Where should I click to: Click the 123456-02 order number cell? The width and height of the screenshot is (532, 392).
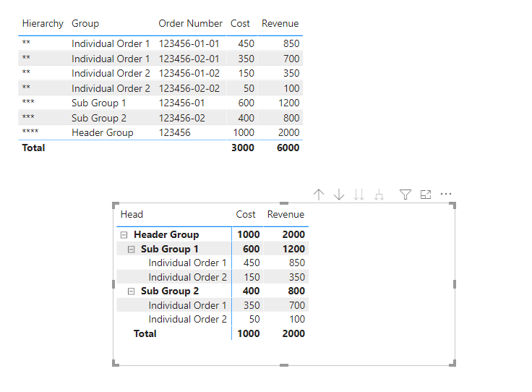point(182,118)
